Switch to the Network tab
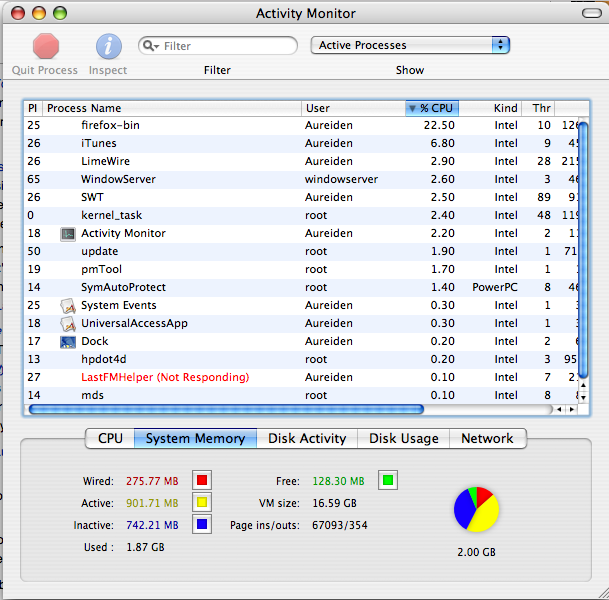The width and height of the screenshot is (609, 600). point(487,438)
